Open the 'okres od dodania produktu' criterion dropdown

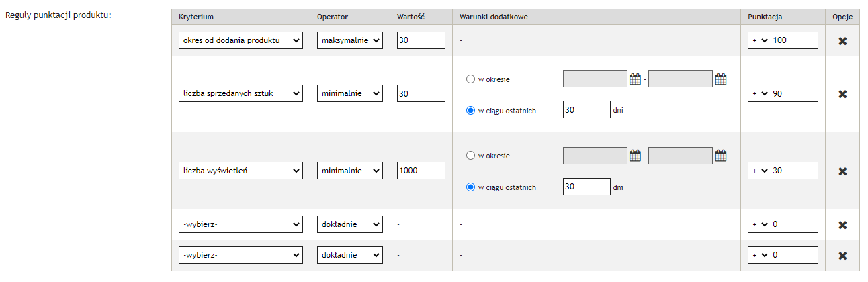[241, 40]
